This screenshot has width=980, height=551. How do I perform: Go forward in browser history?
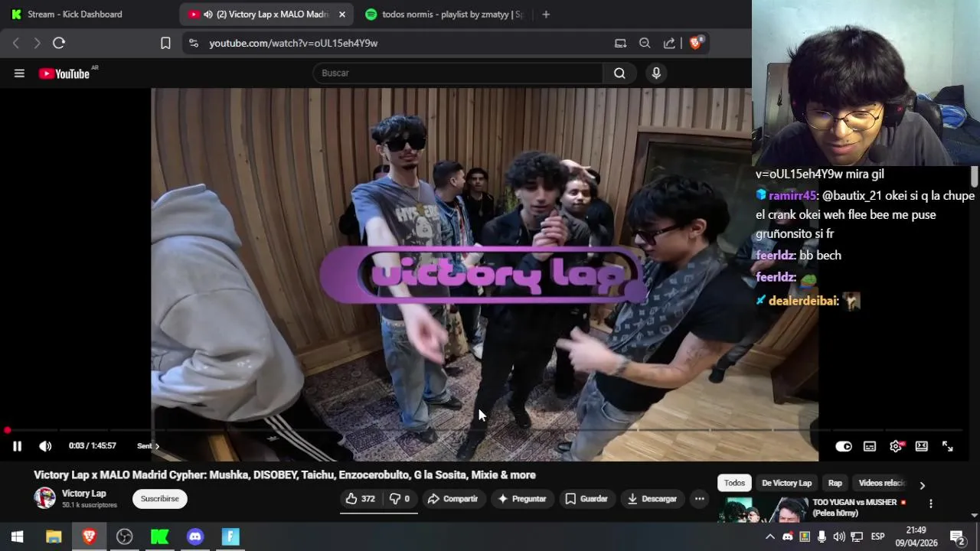tap(37, 43)
